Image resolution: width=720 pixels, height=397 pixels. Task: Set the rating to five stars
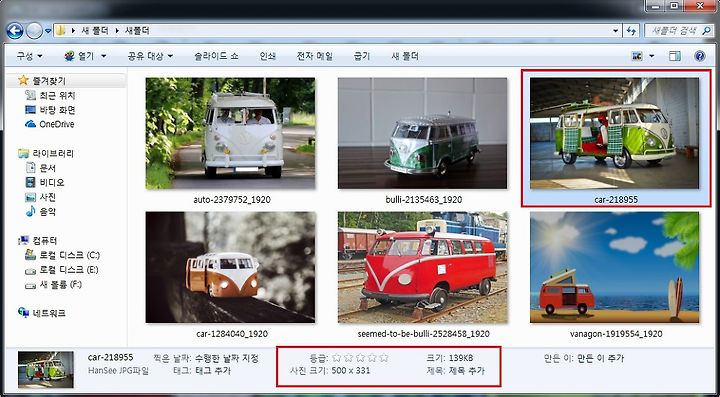384,358
